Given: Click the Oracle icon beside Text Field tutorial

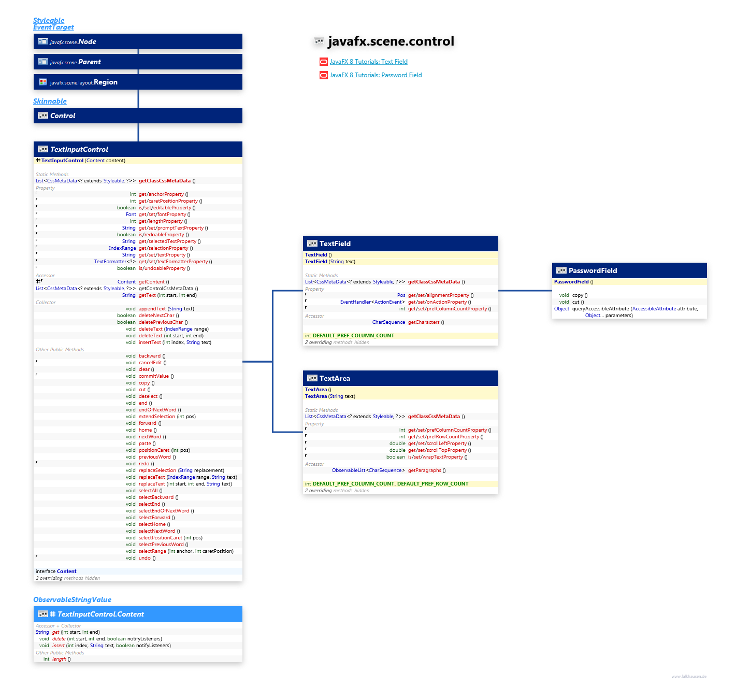Looking at the screenshot, I should pos(324,62).
